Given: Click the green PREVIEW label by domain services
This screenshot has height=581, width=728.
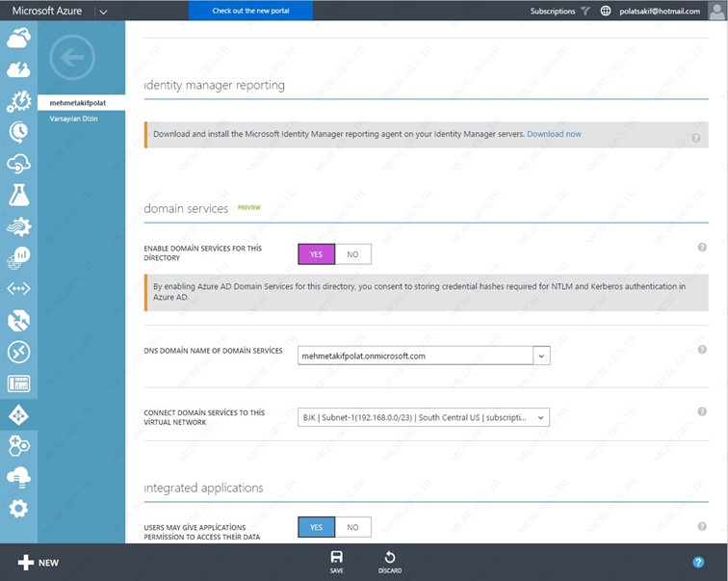Looking at the screenshot, I should [x=248, y=207].
